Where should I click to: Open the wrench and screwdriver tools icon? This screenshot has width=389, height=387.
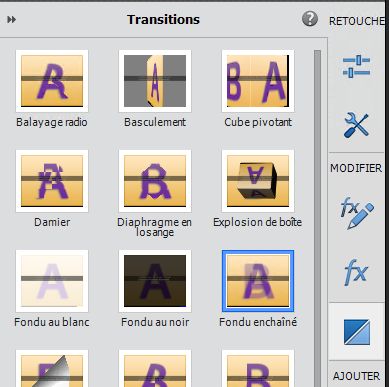pos(356,125)
